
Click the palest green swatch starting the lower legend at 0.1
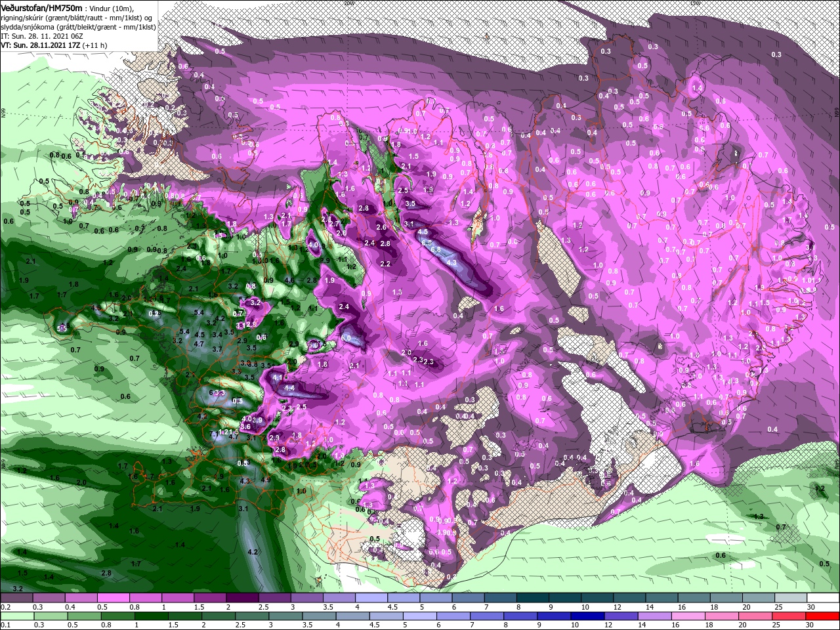pyautogui.click(x=16, y=616)
